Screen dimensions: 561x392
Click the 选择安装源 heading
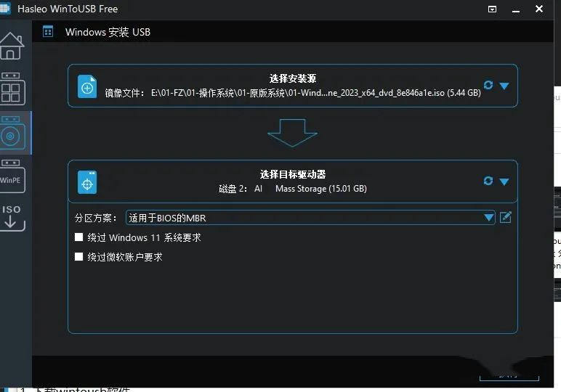[x=293, y=78]
